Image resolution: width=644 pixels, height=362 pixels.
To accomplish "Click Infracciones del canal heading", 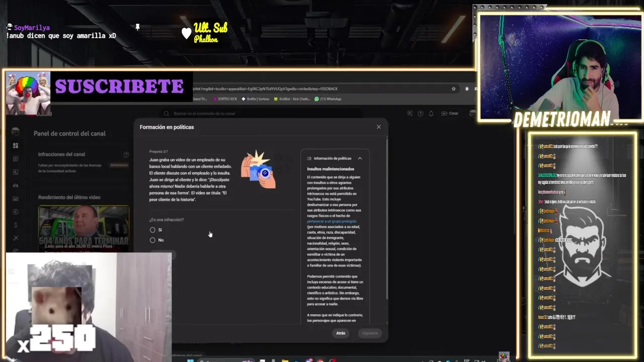I will click(x=61, y=154).
